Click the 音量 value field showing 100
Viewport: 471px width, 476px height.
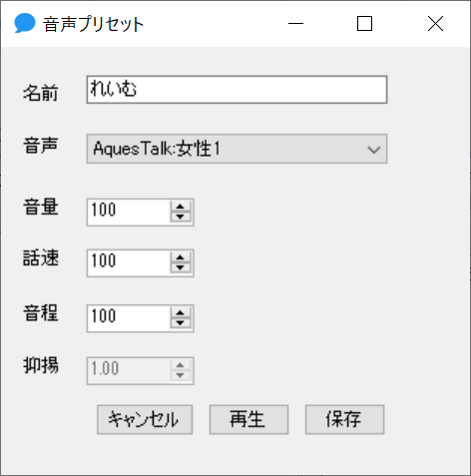[129, 213]
